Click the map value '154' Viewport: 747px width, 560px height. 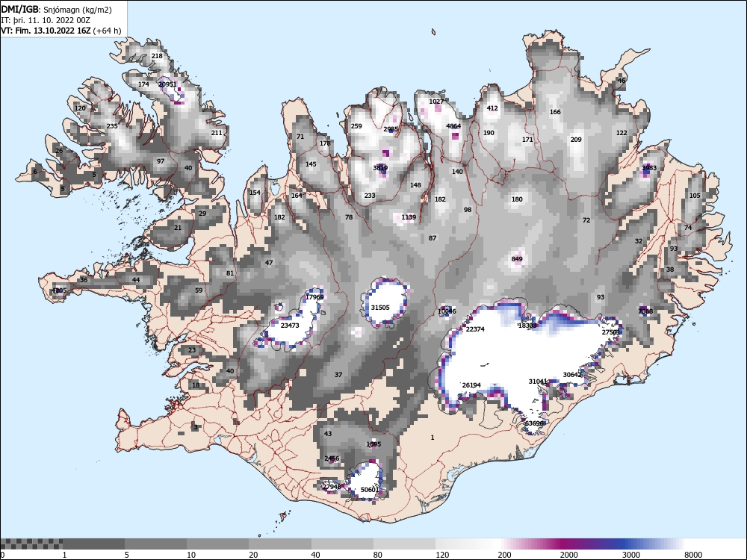click(x=255, y=193)
